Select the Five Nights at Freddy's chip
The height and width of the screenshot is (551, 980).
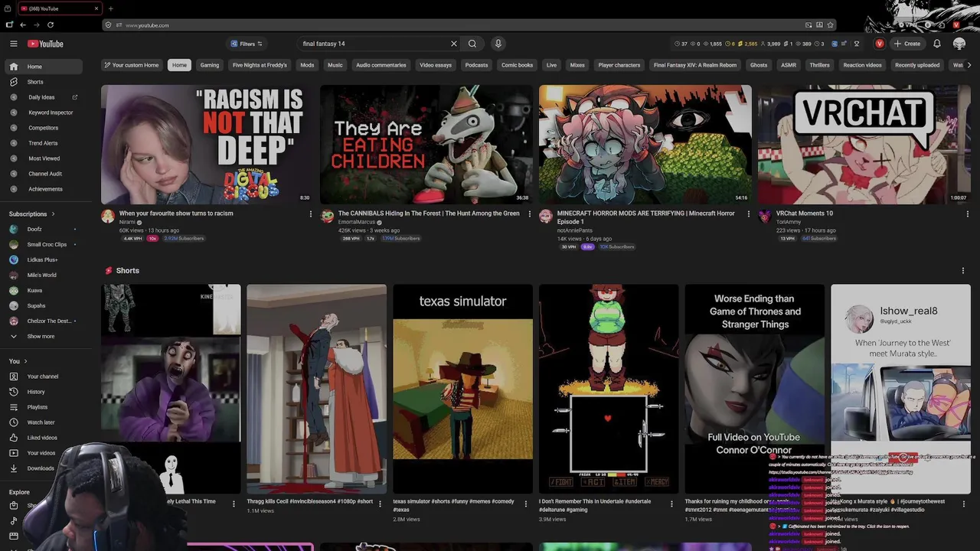coord(260,65)
